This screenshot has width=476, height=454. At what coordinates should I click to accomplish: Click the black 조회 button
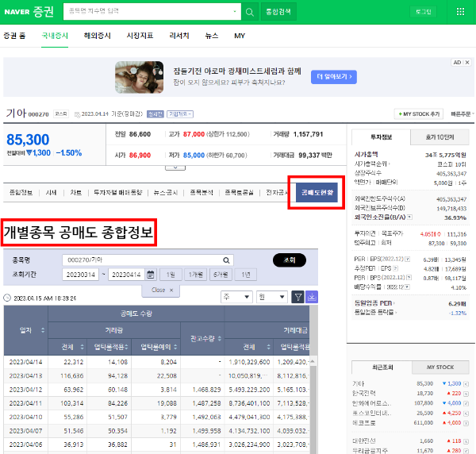tap(290, 260)
